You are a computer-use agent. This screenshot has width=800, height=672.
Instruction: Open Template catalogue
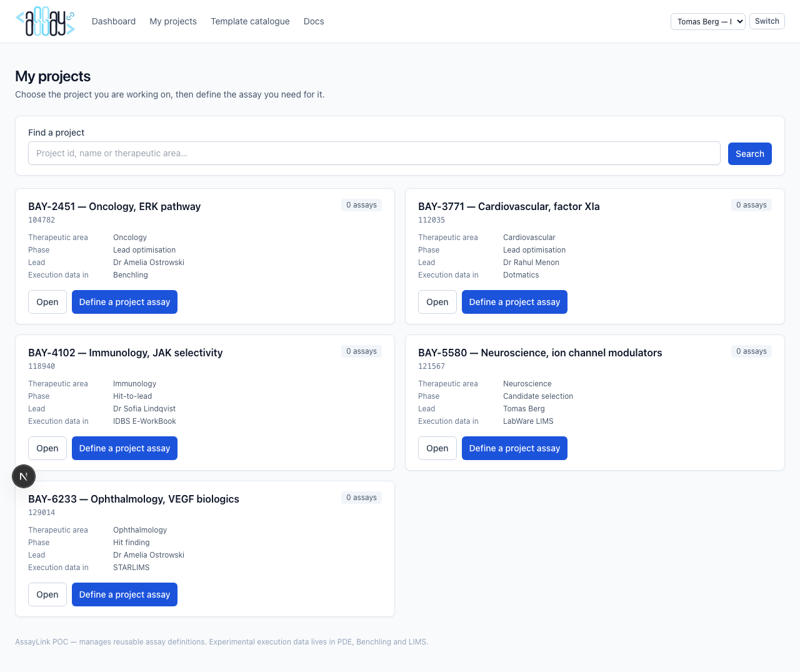[250, 21]
